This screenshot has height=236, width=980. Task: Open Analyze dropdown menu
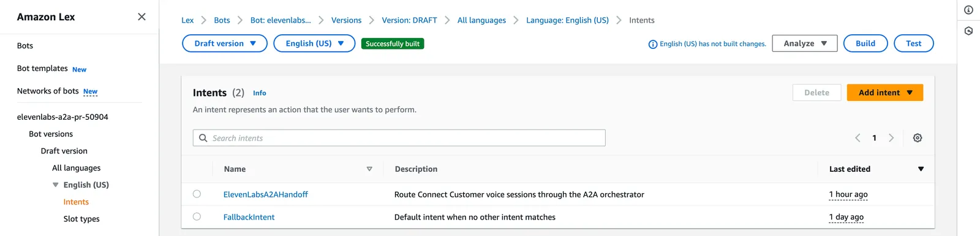pos(805,43)
